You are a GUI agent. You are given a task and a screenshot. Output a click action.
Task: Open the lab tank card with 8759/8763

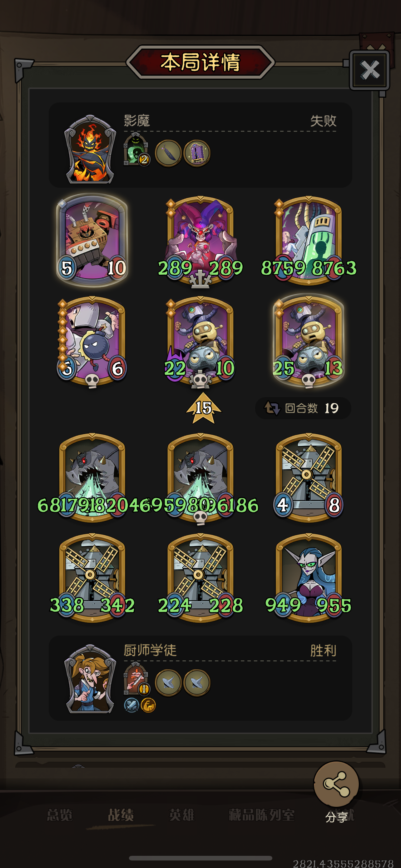[x=309, y=240]
